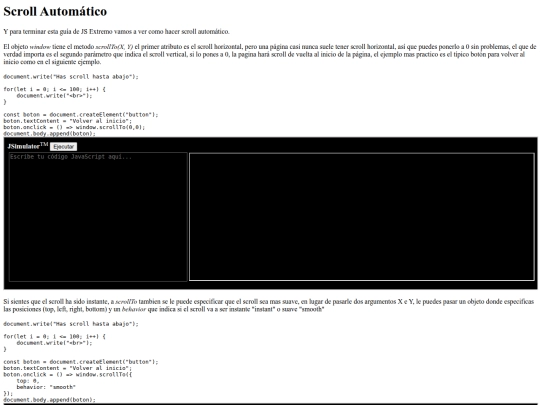
Task: Click the line "boton.onclick = () => window.scrollTo({"
Action: coord(68,374)
